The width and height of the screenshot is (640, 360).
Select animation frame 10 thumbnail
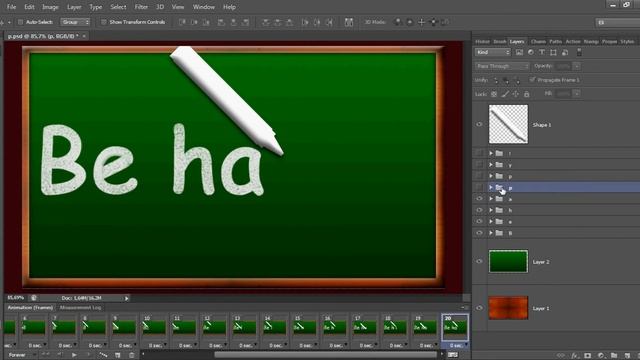click(154, 327)
